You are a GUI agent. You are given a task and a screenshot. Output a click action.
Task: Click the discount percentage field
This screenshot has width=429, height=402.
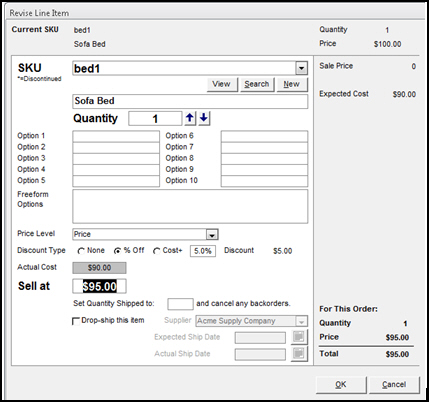click(203, 251)
